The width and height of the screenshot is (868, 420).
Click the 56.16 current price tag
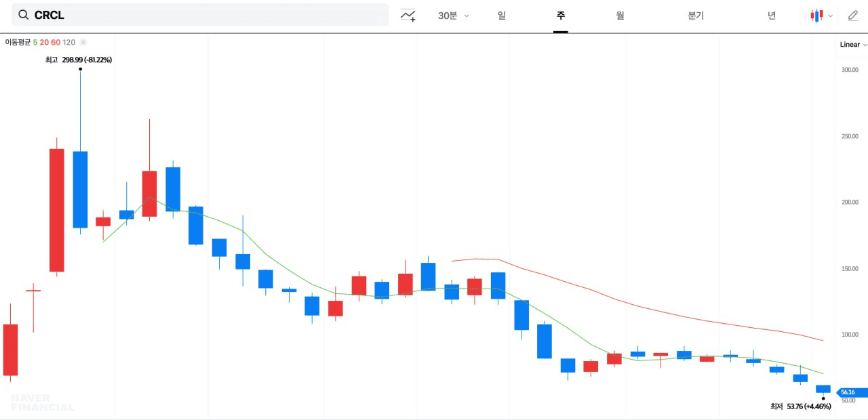pos(846,392)
